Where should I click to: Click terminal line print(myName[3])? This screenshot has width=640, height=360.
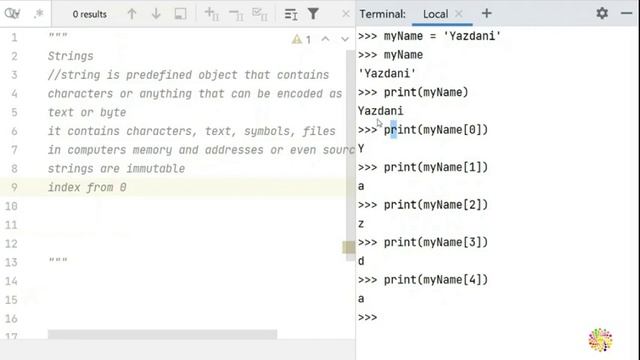tap(423, 242)
